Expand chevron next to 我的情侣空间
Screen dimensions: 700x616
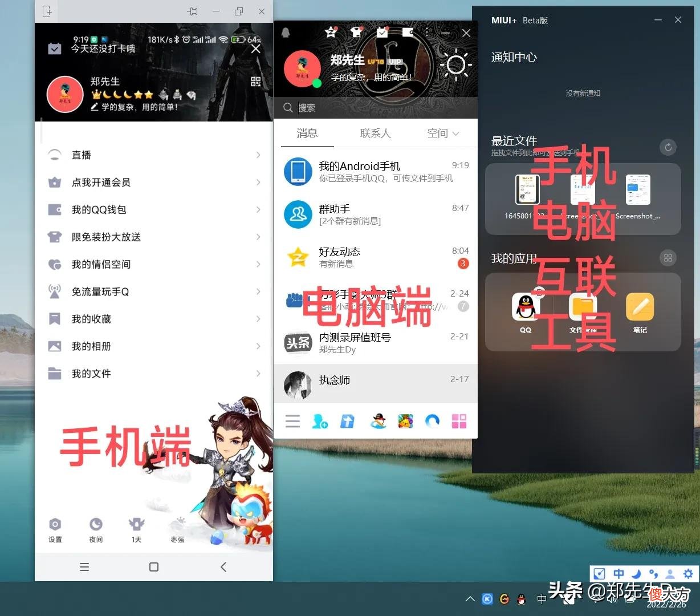tap(258, 264)
